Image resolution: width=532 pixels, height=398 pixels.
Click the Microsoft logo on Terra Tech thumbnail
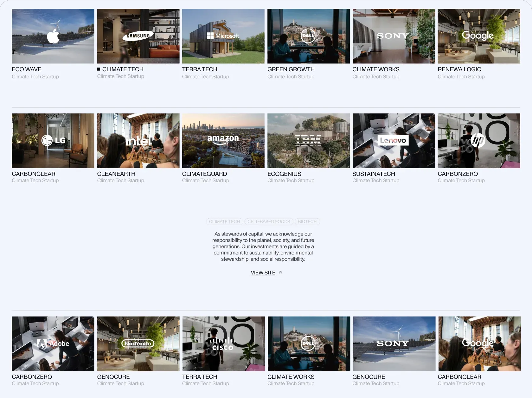(223, 36)
